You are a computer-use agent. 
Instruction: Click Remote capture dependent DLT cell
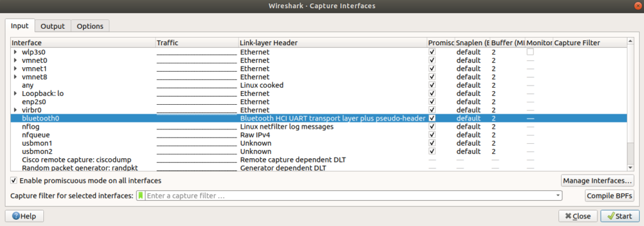(x=292, y=159)
